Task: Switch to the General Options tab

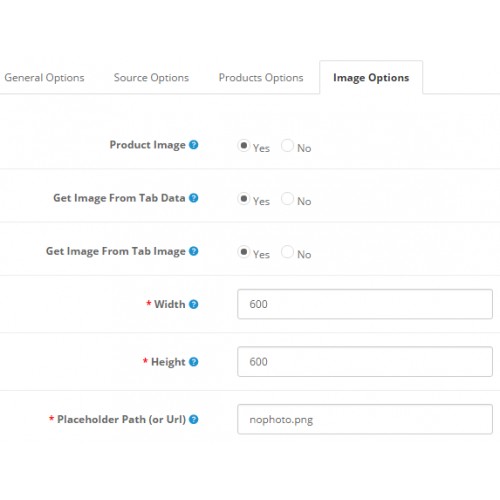Action: coord(44,78)
